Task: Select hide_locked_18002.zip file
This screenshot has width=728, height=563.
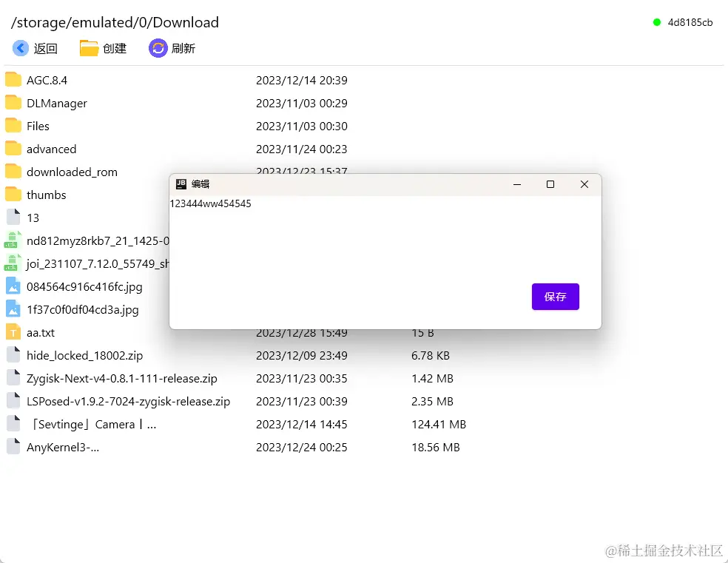Action: (84, 356)
